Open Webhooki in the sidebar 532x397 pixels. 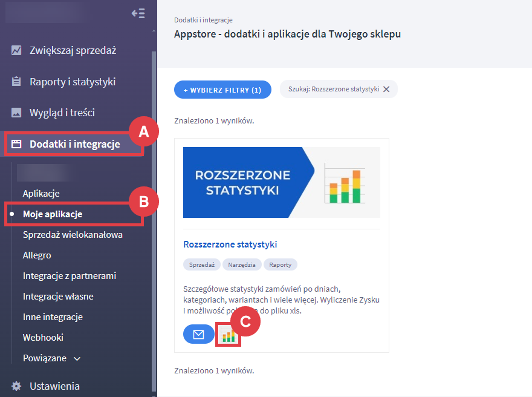coord(43,338)
